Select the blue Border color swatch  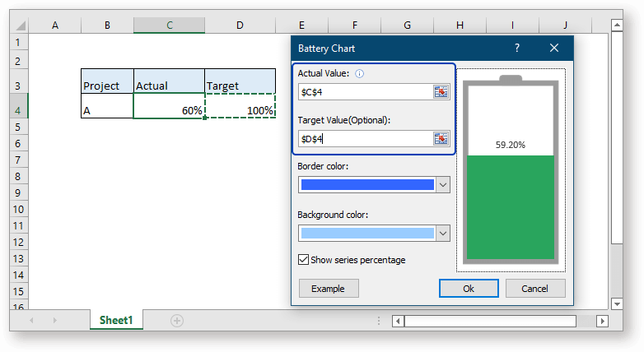tap(367, 185)
